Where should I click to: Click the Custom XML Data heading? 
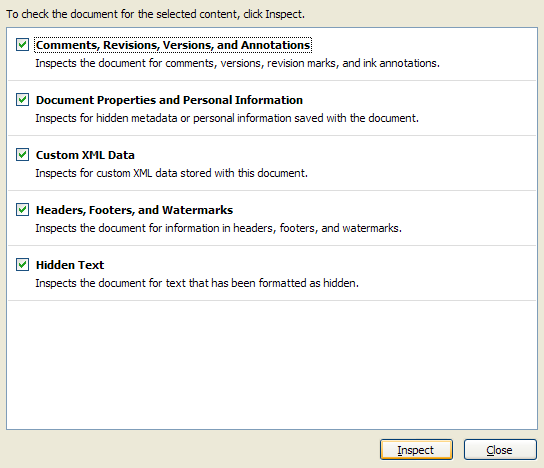click(x=85, y=155)
